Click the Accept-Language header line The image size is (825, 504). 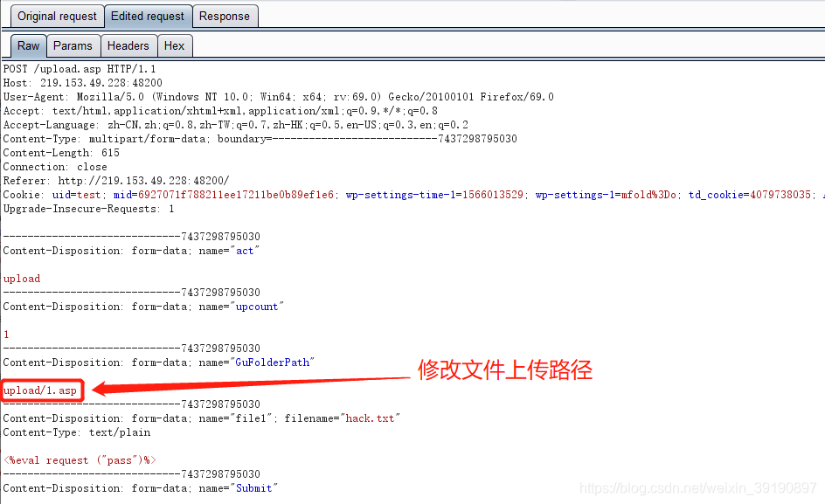[x=236, y=125]
